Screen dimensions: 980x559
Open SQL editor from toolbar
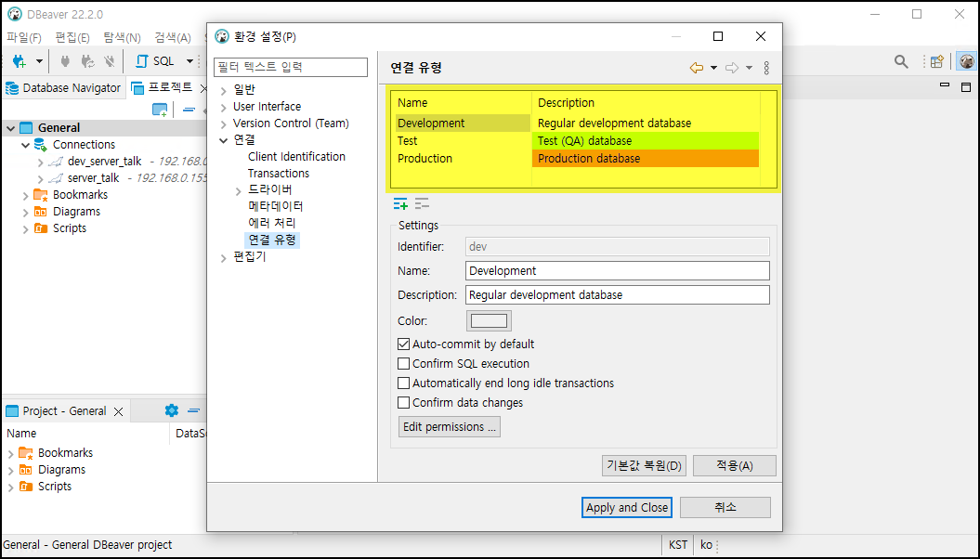156,61
